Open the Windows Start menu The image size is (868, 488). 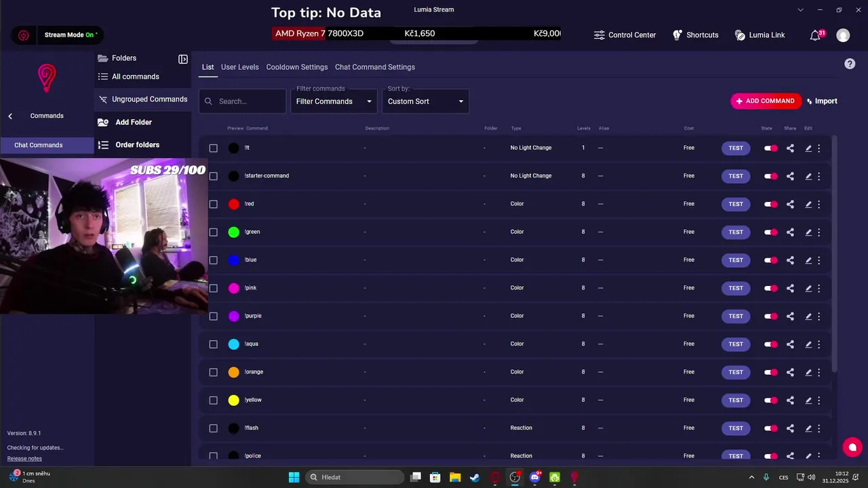coord(294,477)
